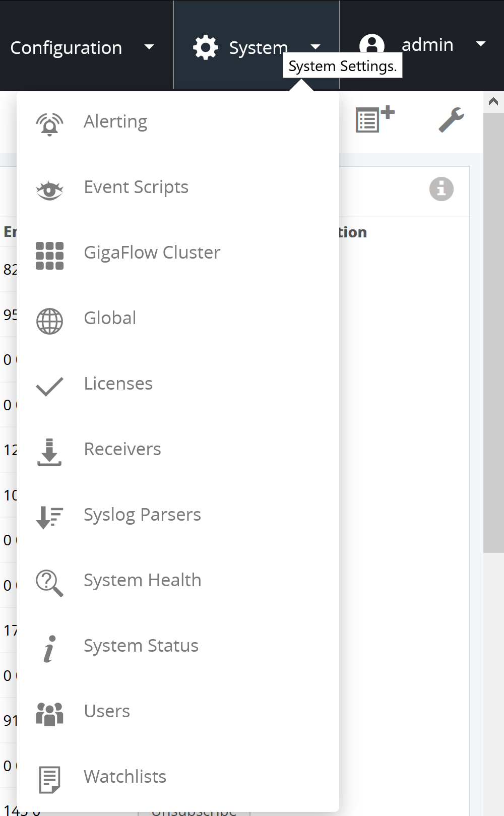Screen dimensions: 504x816
Task: Click the add list icon
Action: coord(375,119)
